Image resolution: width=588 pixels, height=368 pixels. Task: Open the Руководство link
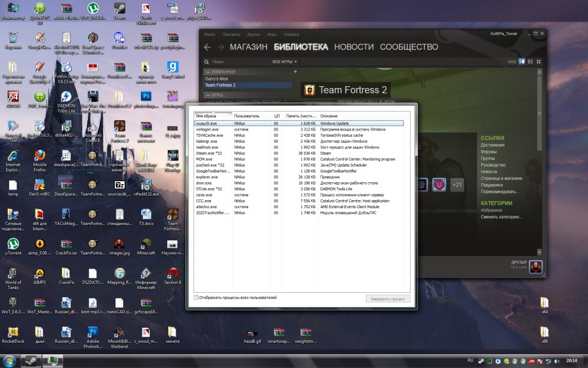pyautogui.click(x=493, y=165)
